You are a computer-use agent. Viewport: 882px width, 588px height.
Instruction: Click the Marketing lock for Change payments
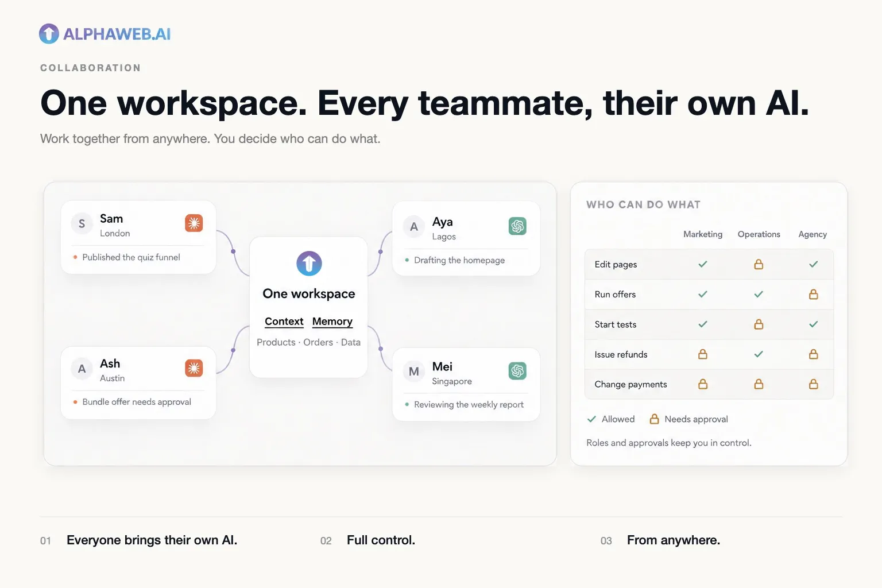(703, 384)
